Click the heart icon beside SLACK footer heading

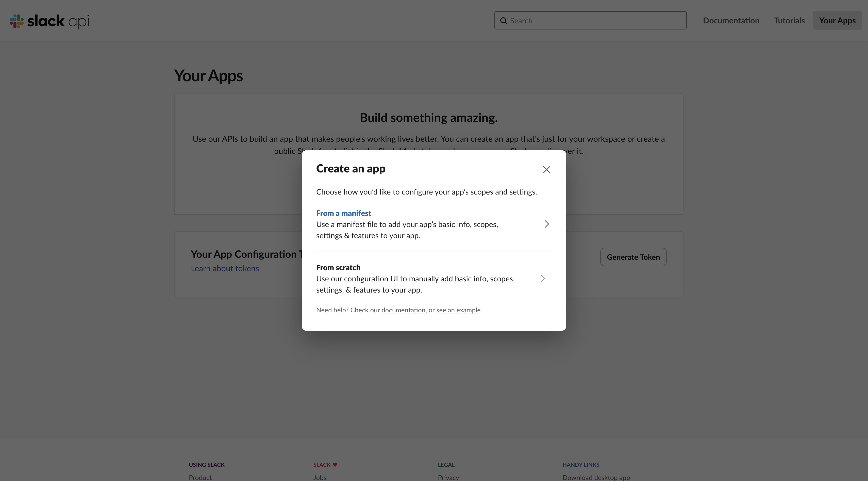coord(335,465)
